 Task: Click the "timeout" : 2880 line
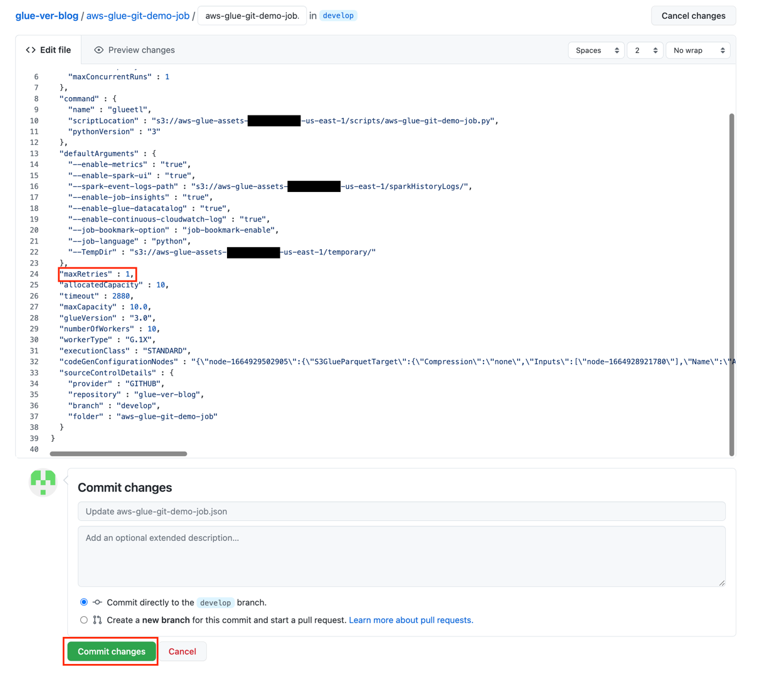tap(97, 296)
